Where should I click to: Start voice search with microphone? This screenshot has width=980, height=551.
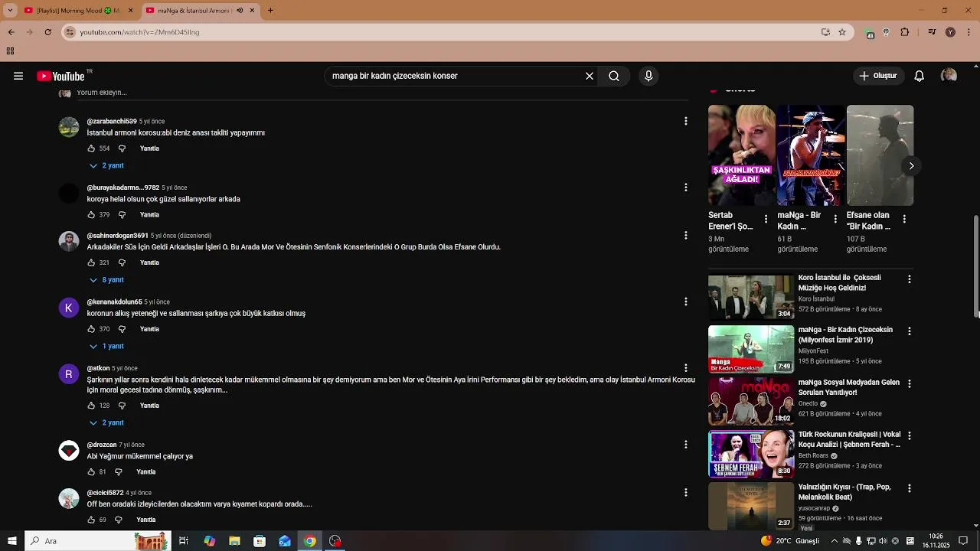click(x=648, y=76)
